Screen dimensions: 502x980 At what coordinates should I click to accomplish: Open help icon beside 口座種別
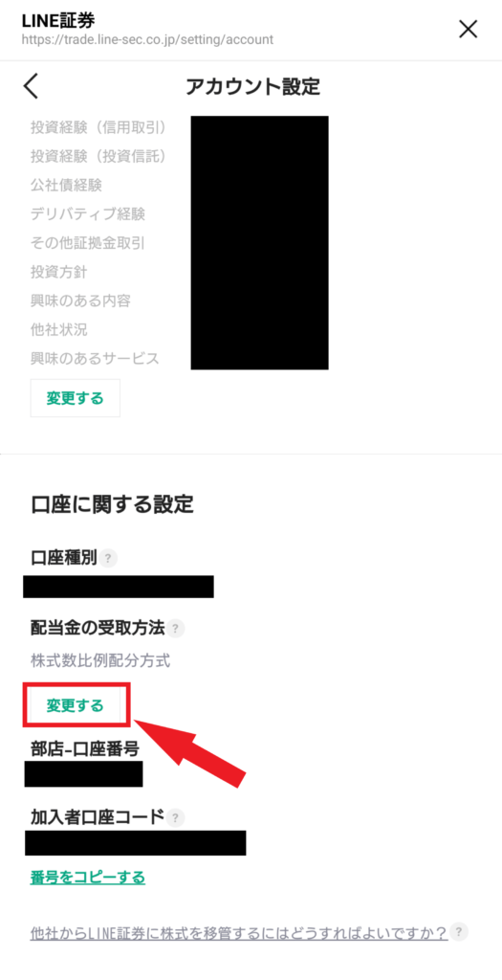coord(109,558)
